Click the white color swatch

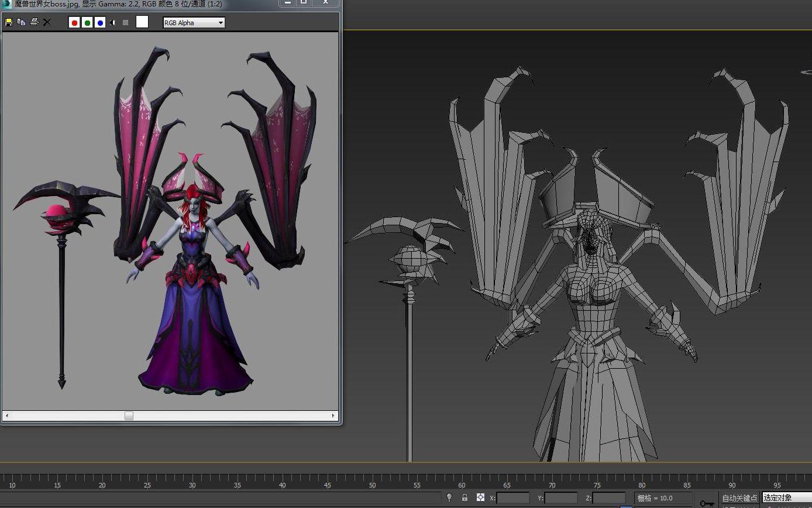pos(142,22)
